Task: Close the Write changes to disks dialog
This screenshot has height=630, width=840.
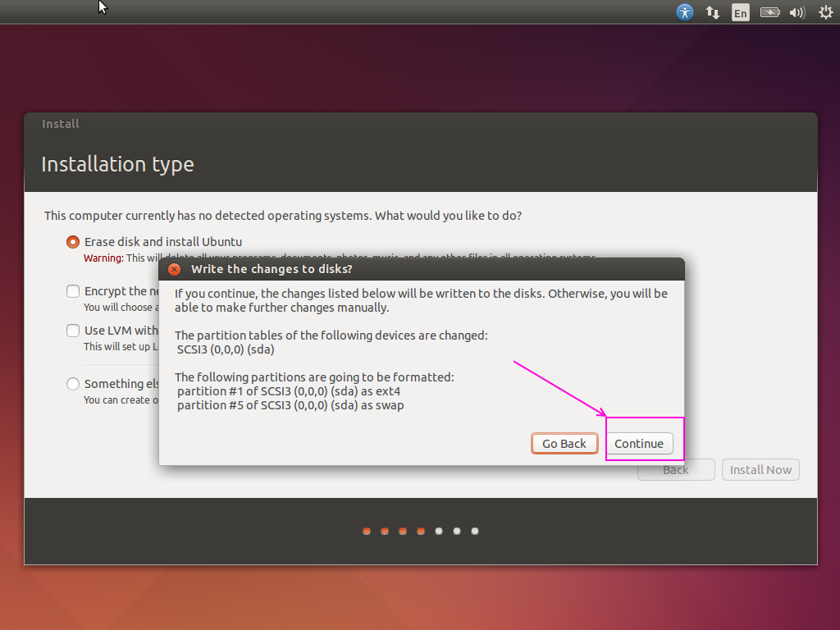Action: point(174,269)
